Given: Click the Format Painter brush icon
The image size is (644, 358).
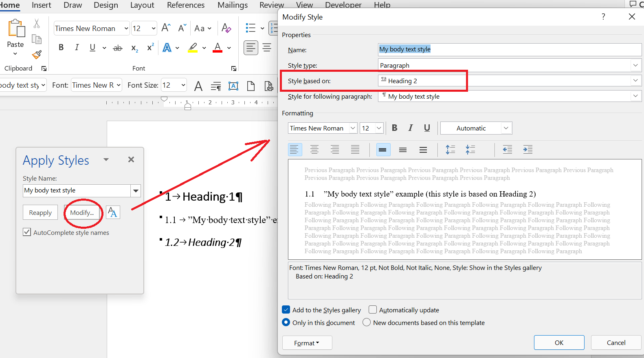Looking at the screenshot, I should point(37,55).
